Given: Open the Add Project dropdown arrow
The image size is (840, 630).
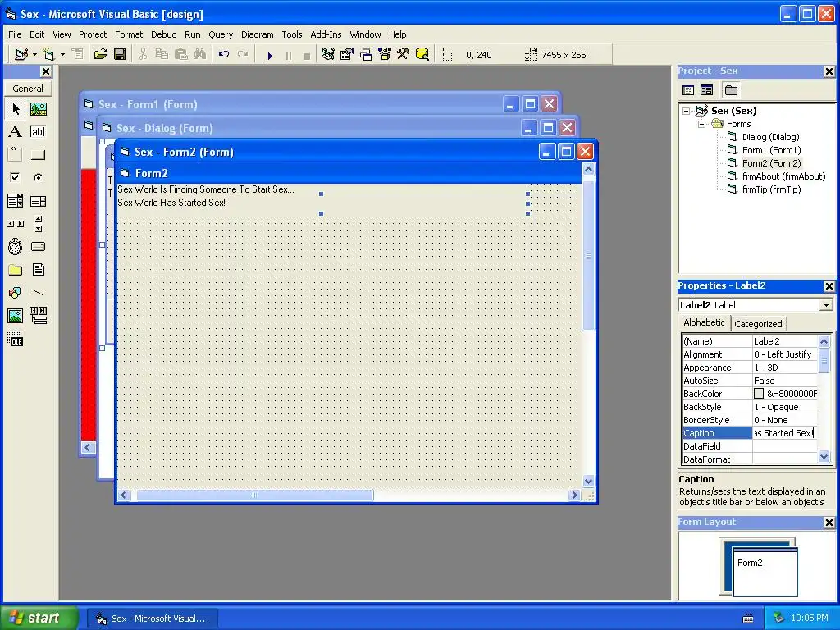Looking at the screenshot, I should (34, 55).
